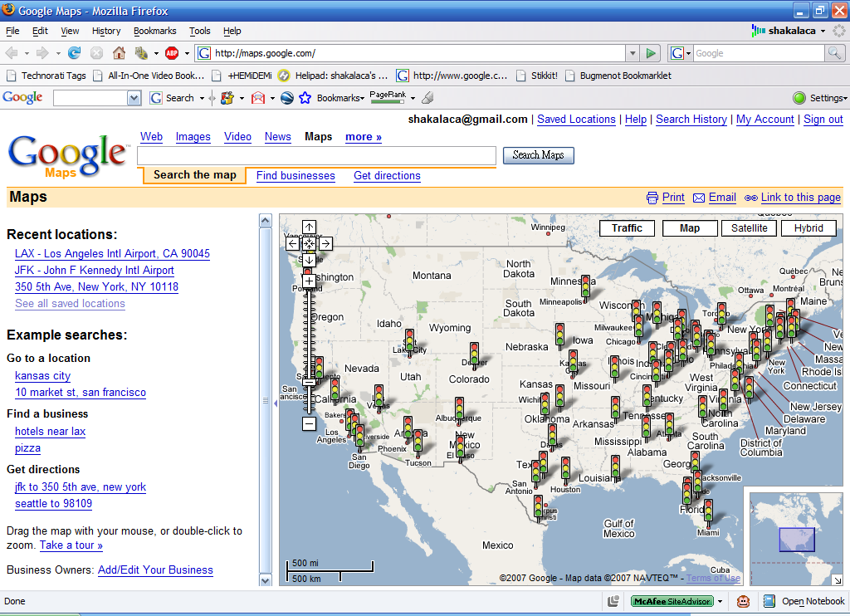Image resolution: width=850 pixels, height=616 pixels.
Task: Click the map zoom in plus button
Action: click(309, 281)
